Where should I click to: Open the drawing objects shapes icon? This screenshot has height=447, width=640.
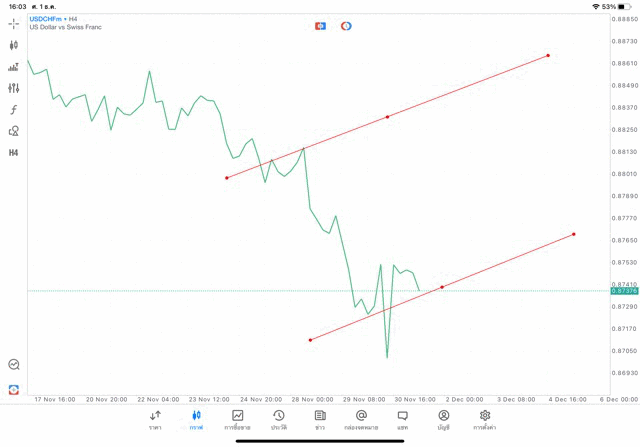pos(14,131)
